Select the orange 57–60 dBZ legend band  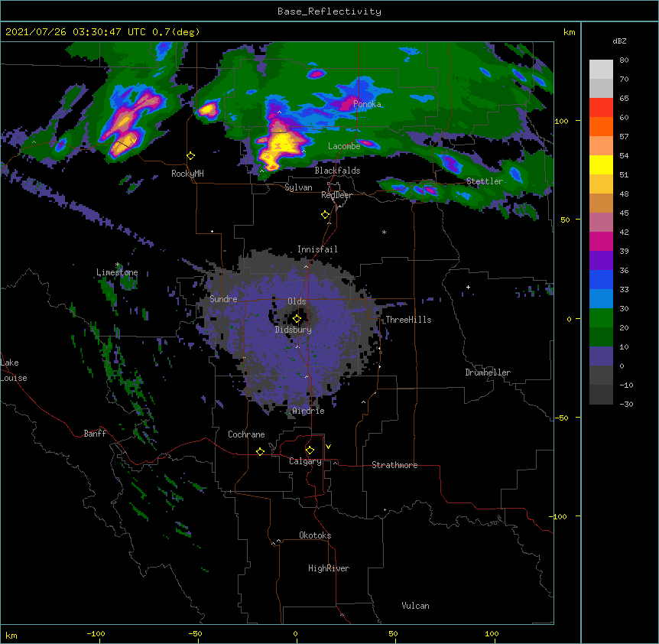pos(601,127)
